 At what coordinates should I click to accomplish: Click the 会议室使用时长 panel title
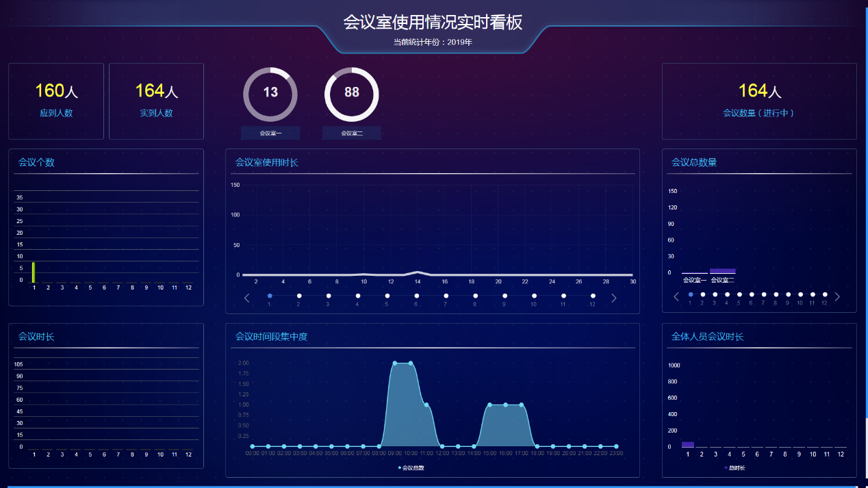point(267,163)
